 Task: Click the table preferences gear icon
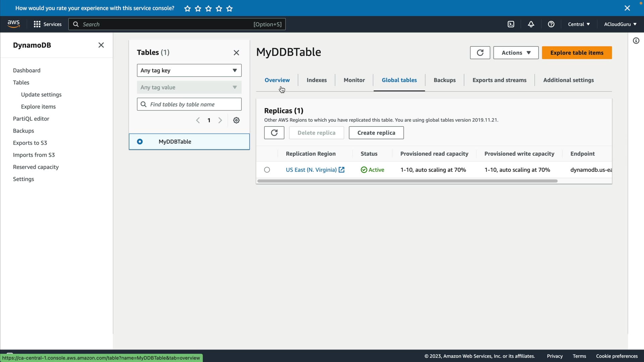[236, 120]
